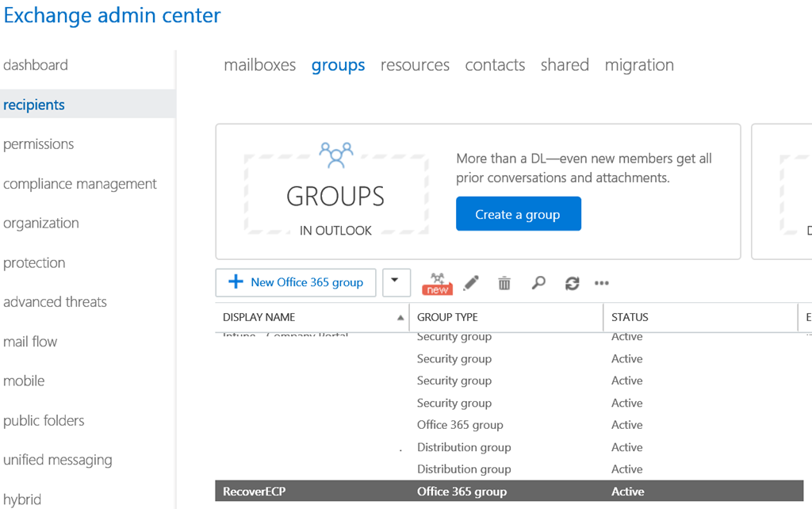Viewport: 812px width, 509px height.
Task: Expand the new group type dropdown arrow
Action: click(396, 282)
